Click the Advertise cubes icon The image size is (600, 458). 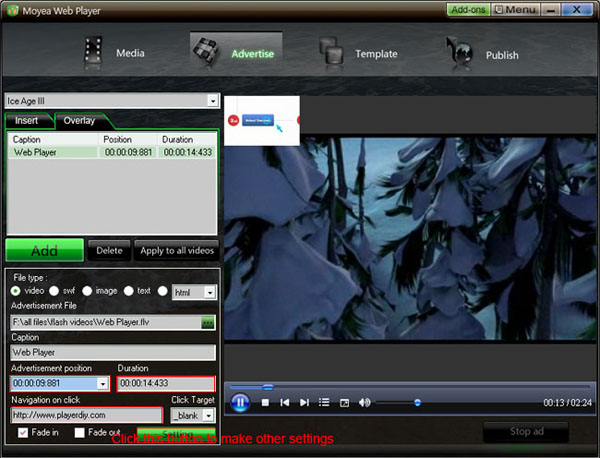pos(206,51)
